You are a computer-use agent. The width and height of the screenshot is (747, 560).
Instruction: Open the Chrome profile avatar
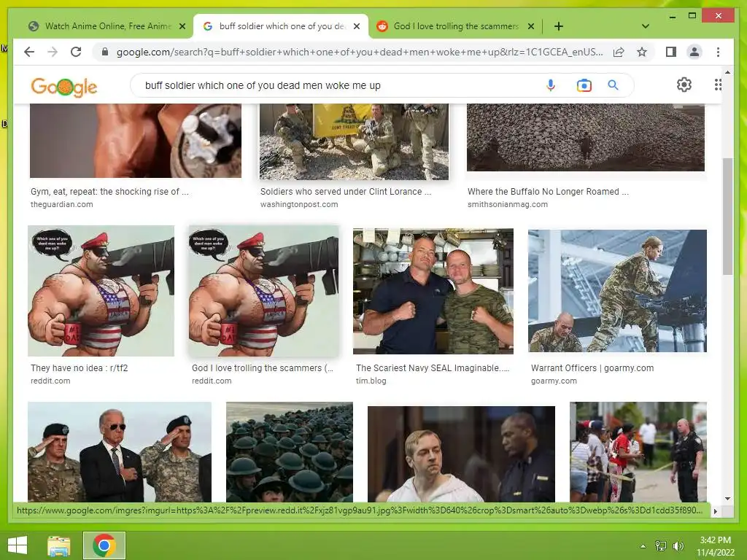tap(694, 52)
